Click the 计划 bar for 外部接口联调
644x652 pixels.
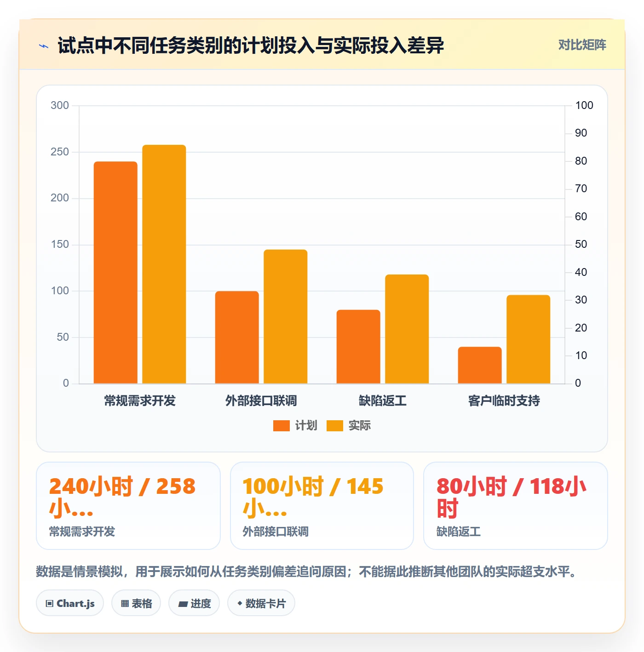(x=237, y=337)
